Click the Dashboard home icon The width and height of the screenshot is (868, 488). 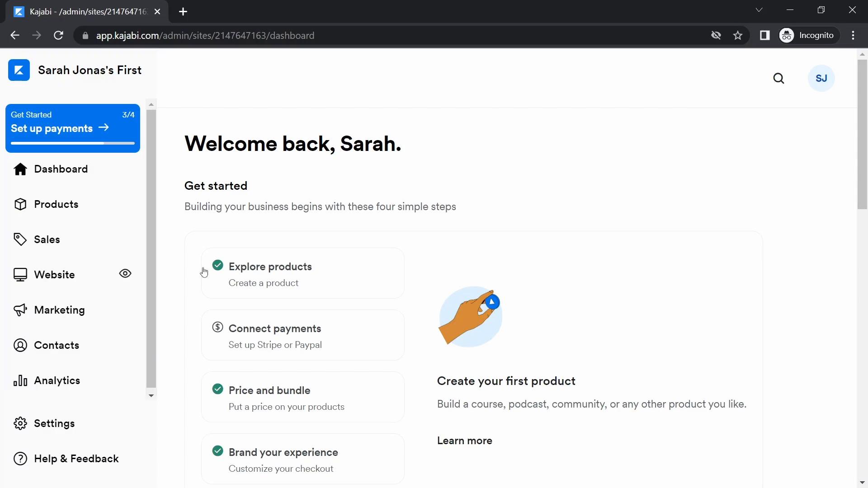(20, 169)
